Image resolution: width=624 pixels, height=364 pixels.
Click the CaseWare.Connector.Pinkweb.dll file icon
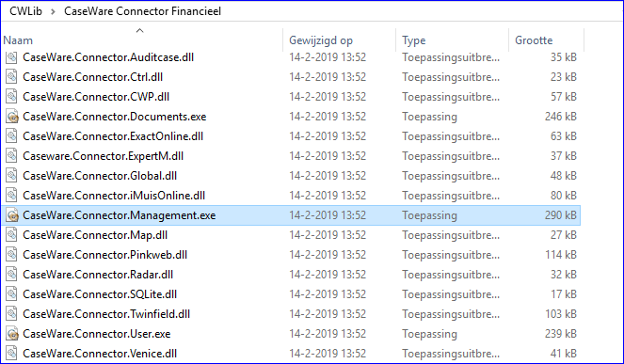11,255
